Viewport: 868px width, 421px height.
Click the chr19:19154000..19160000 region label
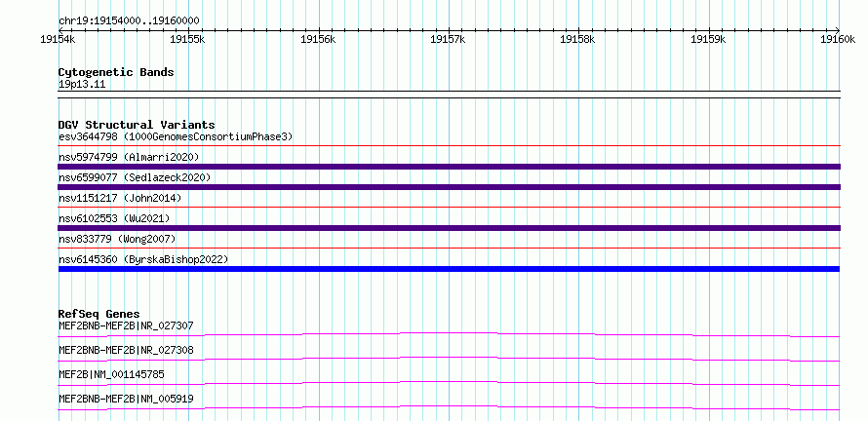[x=129, y=21]
